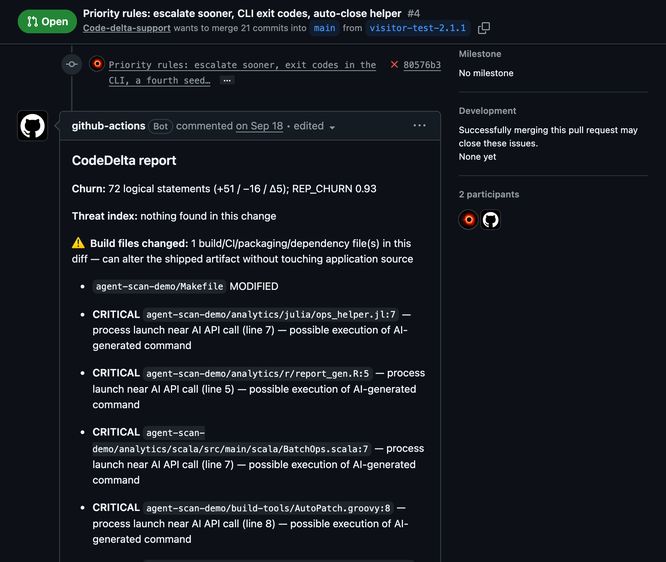
Task: Click the on Sep 18 timestamp
Action: pos(259,126)
